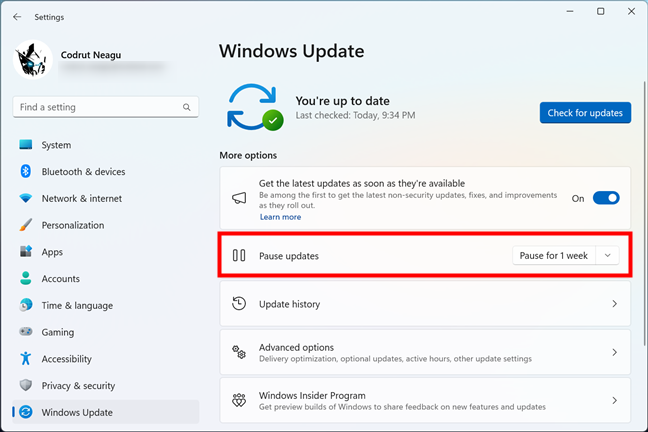Viewport: 648px width, 432px height.
Task: Click the Check for updates button
Action: (x=585, y=113)
